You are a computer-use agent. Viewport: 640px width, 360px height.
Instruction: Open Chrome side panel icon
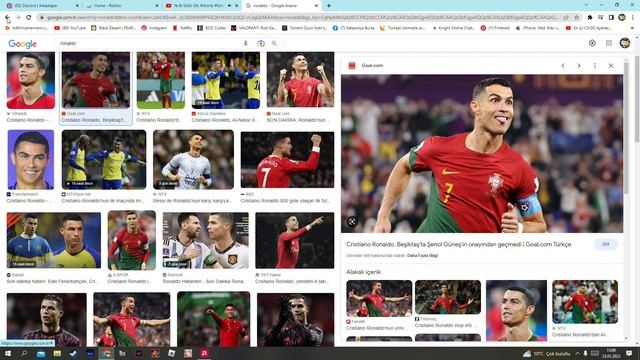[x=611, y=18]
